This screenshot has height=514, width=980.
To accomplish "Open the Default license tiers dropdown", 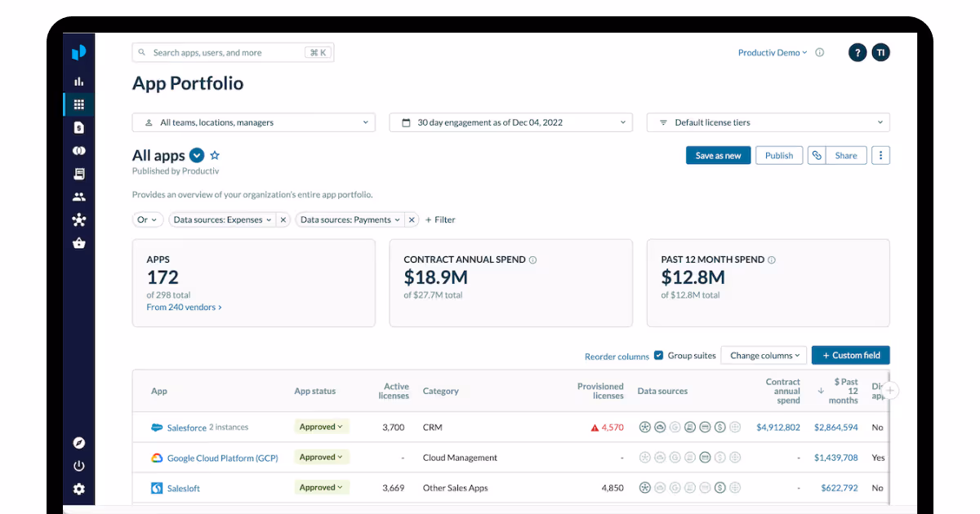I will point(768,122).
